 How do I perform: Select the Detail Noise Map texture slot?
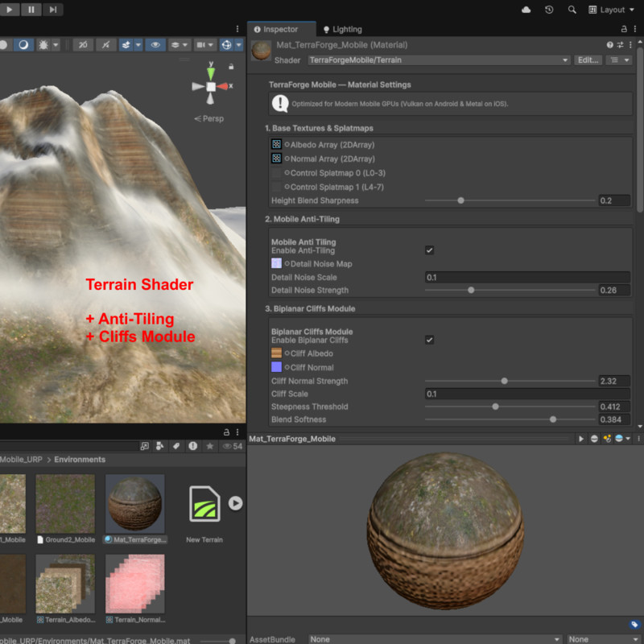pos(276,263)
